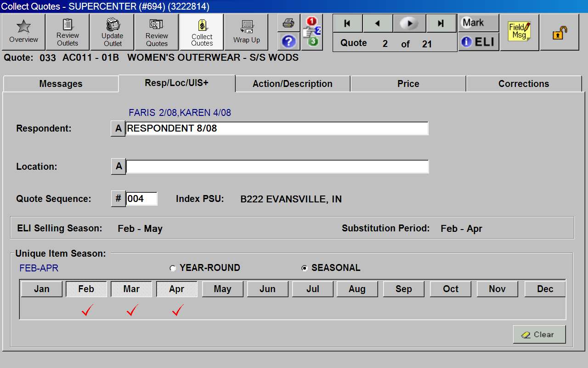Go to the next quote arrow
The width and height of the screenshot is (588, 368).
click(409, 23)
